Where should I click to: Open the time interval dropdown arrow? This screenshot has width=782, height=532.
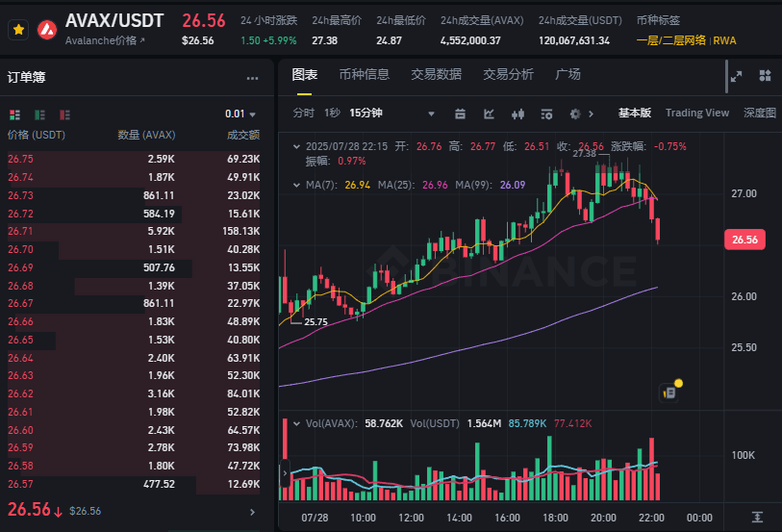431,114
